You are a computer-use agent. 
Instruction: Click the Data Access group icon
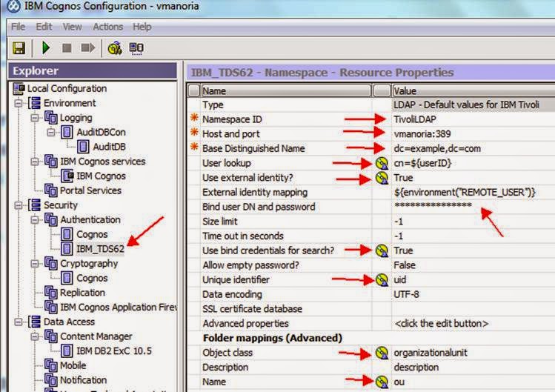pyautogui.click(x=35, y=322)
